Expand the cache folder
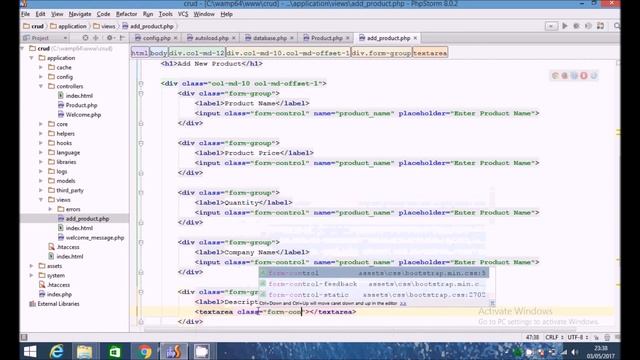 coord(41,67)
